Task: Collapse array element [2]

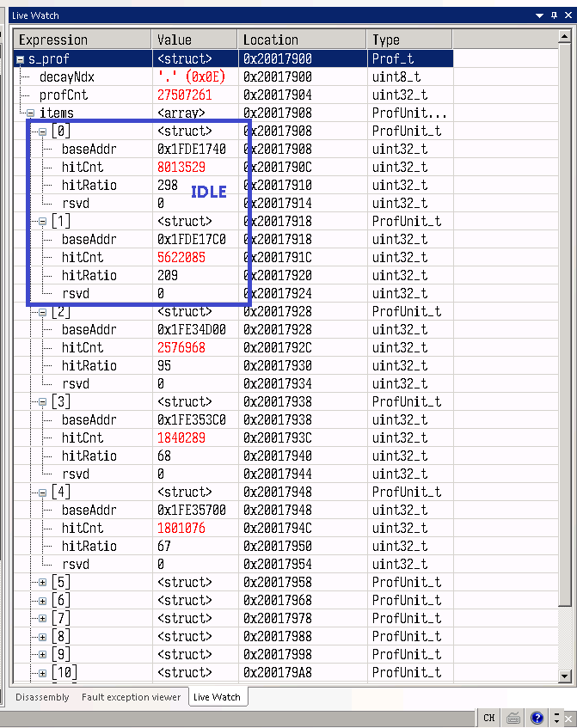Action: [x=43, y=312]
